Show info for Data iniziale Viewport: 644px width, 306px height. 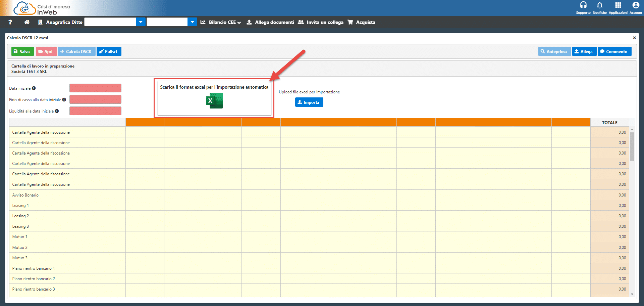coord(34,88)
